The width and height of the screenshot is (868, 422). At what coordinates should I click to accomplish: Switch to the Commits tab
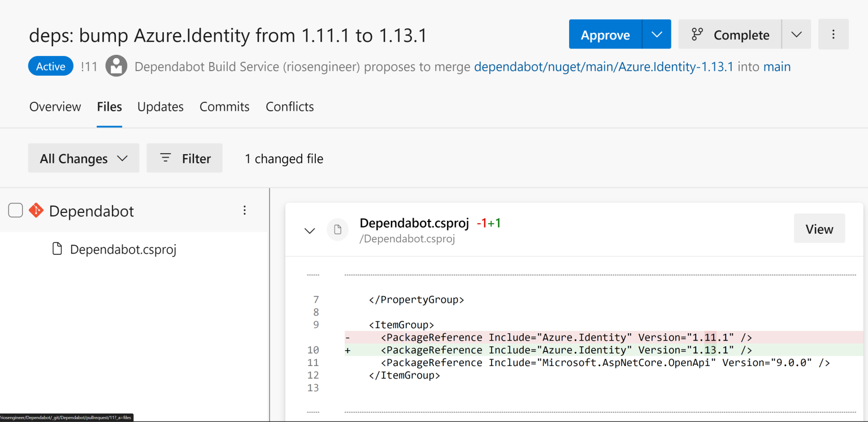224,106
